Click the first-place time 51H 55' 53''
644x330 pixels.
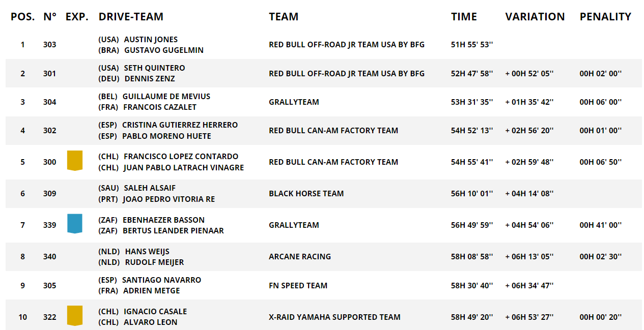472,44
